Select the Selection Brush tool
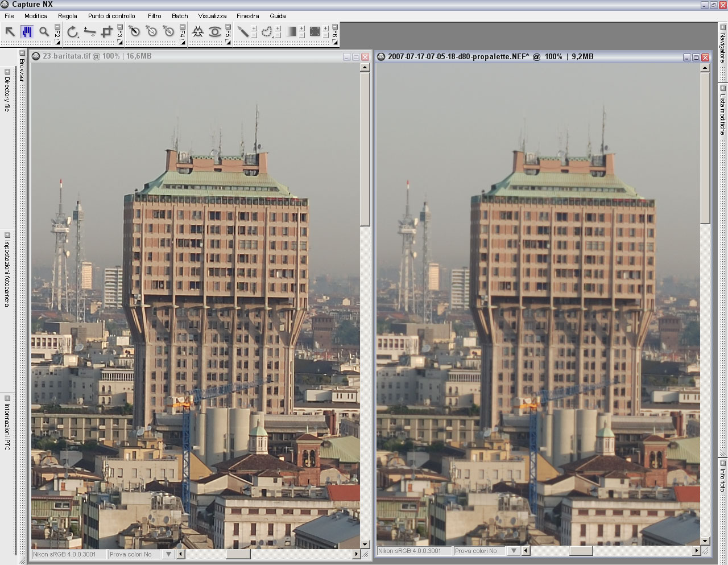The width and height of the screenshot is (728, 565). pos(243,32)
